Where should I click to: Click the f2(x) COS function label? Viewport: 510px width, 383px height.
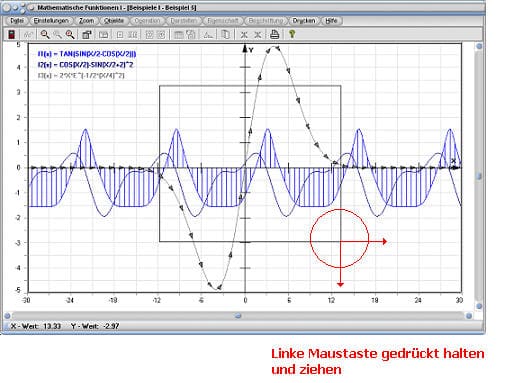point(85,65)
